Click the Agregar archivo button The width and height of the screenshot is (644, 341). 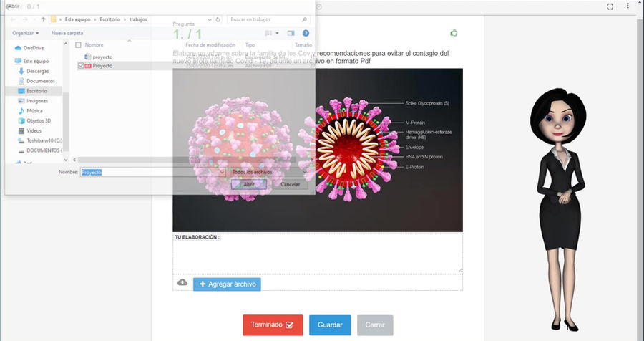coord(227,284)
